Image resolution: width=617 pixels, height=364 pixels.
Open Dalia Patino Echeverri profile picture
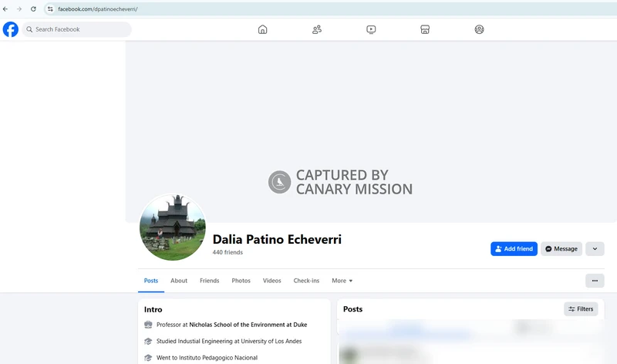[173, 227]
